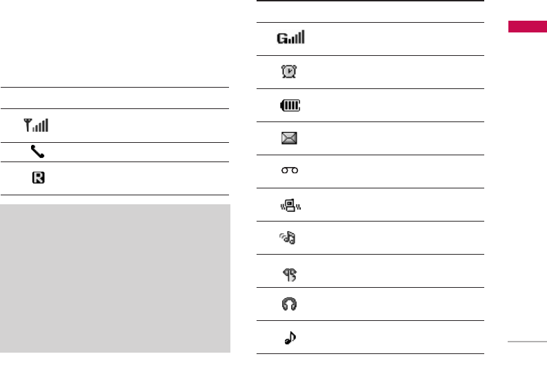This screenshot has height=392, width=547.
Task: Click the network signal strength antenna icon
Action: [36, 126]
